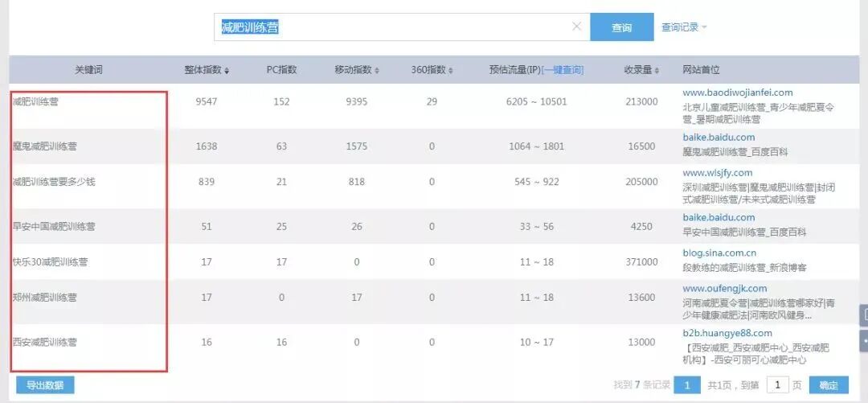Click indexed count 13600
Viewport: 868px width, 403px height.
[641, 298]
